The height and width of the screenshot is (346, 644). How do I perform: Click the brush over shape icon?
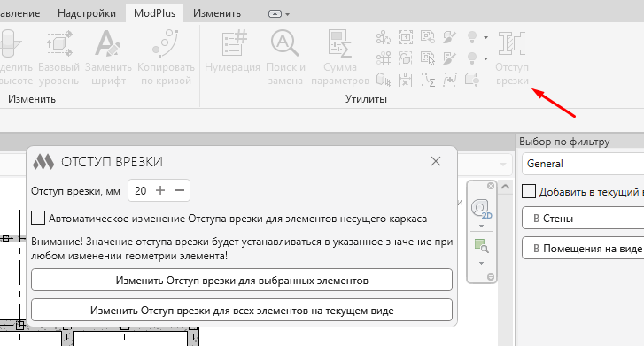pos(450,37)
